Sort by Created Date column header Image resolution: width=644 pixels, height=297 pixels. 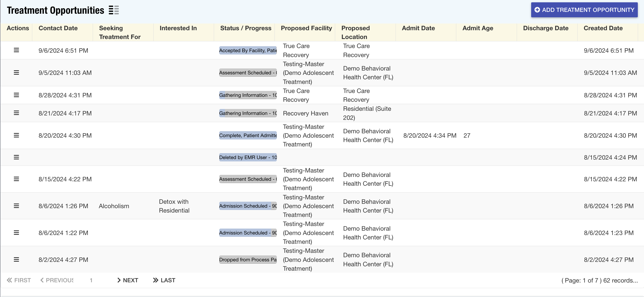click(x=603, y=28)
